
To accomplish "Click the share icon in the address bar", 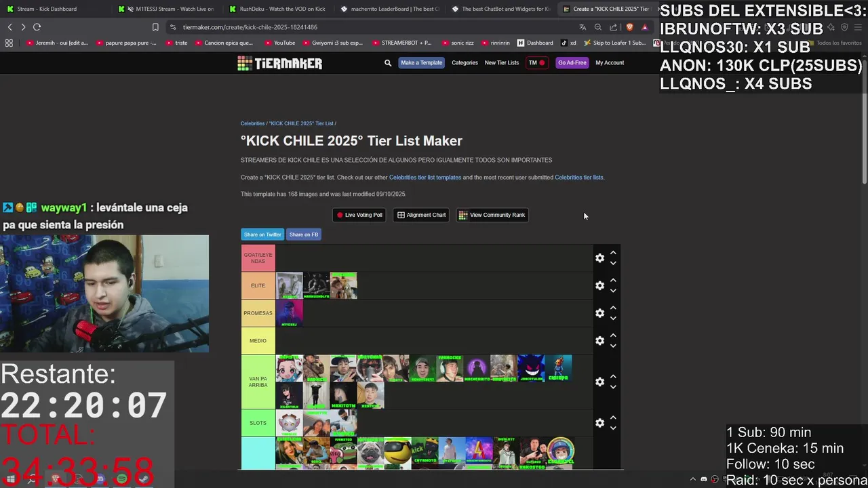I will [x=614, y=27].
